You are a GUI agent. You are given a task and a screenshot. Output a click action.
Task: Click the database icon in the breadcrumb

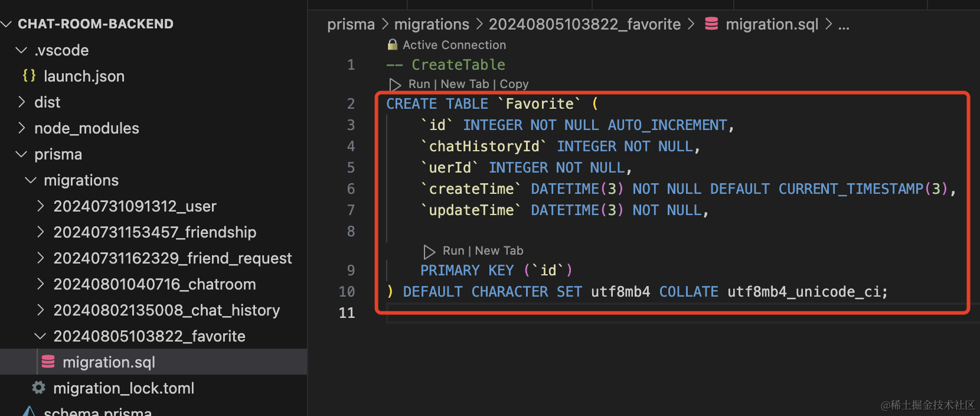[x=711, y=24]
